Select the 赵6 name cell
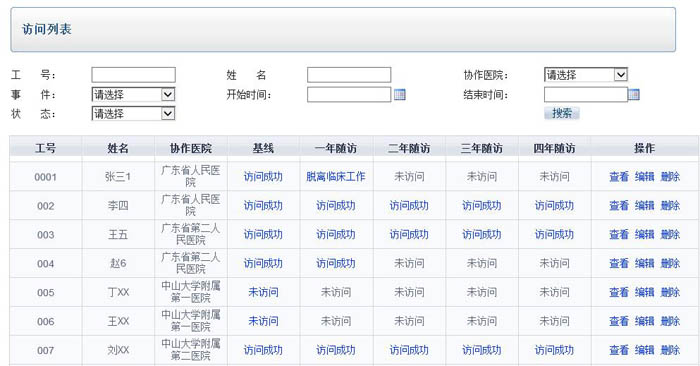This screenshot has width=700, height=366. (118, 264)
